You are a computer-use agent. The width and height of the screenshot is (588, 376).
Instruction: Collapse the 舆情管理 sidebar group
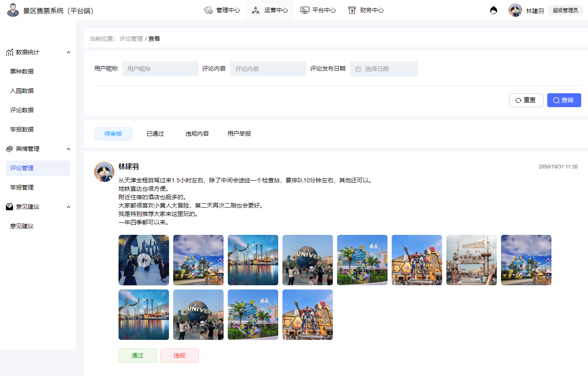point(69,149)
